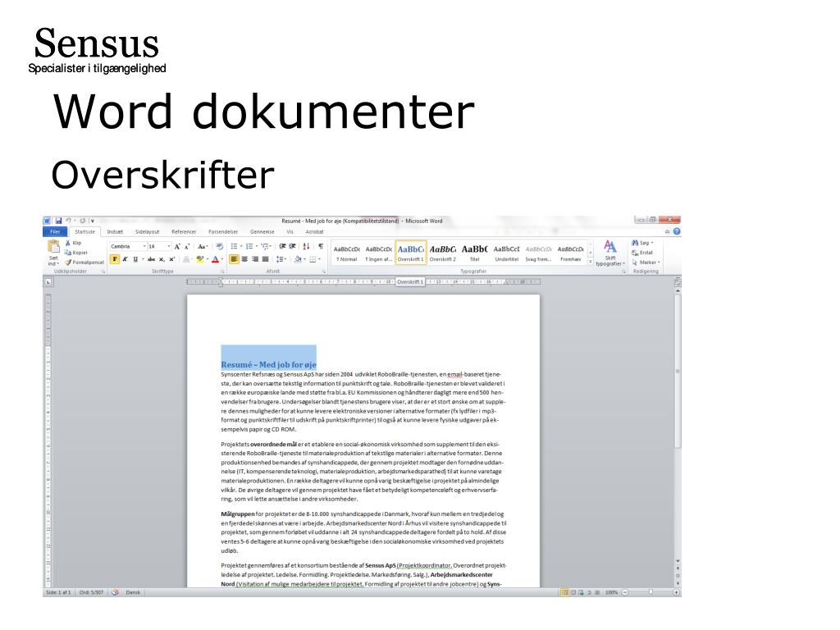Click the proofing check icon in status bar

pyautogui.click(x=115, y=592)
